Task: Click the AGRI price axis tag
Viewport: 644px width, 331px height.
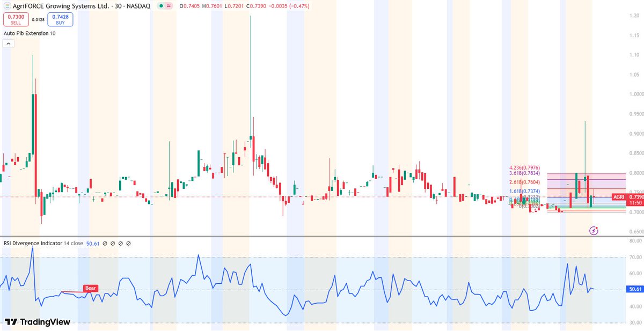Action: pos(619,197)
